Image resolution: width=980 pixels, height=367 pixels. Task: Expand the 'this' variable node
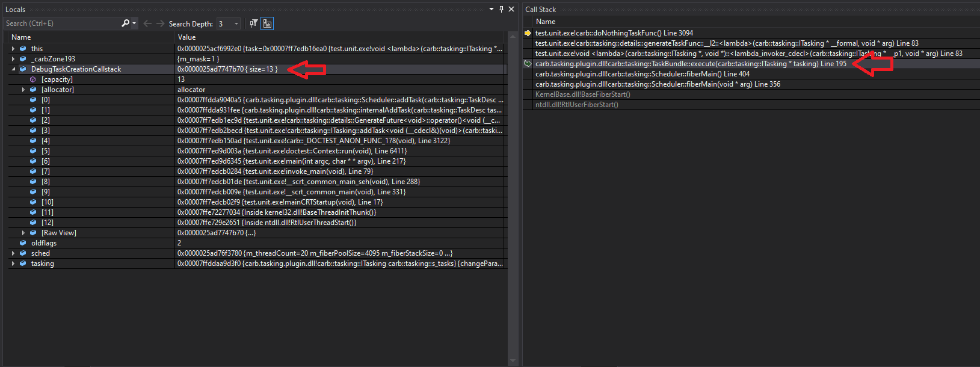coord(13,49)
